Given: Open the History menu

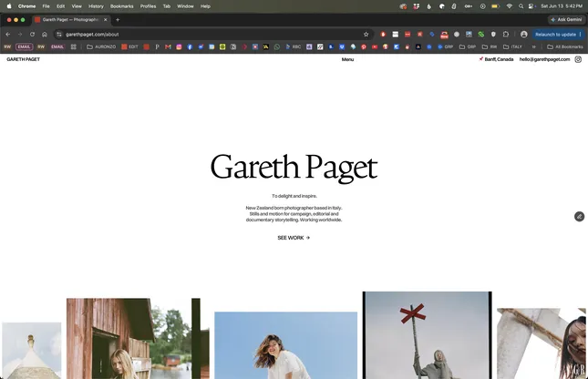Looking at the screenshot, I should pos(96,6).
